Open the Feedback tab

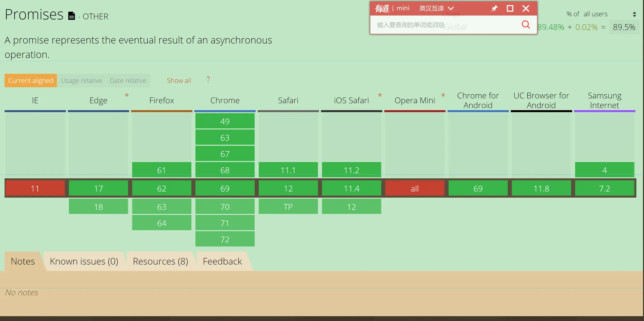click(223, 261)
